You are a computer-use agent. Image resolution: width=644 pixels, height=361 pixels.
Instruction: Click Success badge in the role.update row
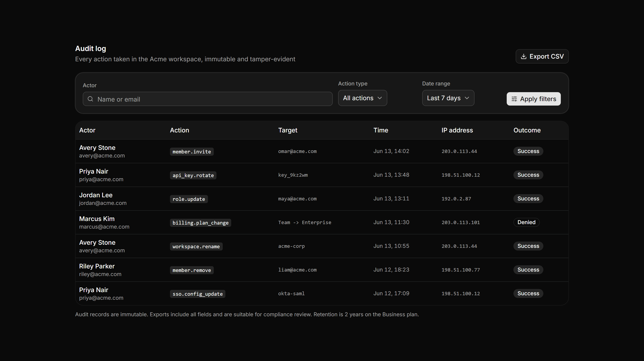tap(528, 199)
